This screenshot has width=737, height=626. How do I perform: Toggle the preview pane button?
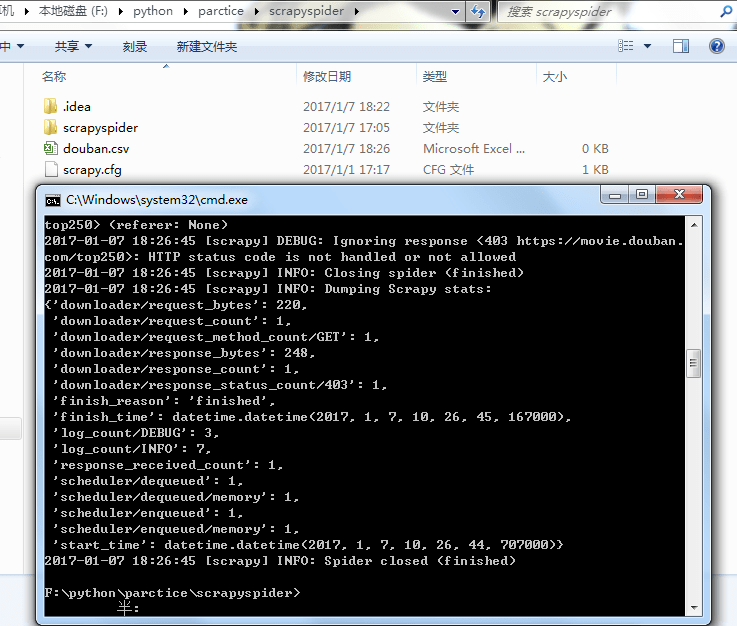click(681, 46)
